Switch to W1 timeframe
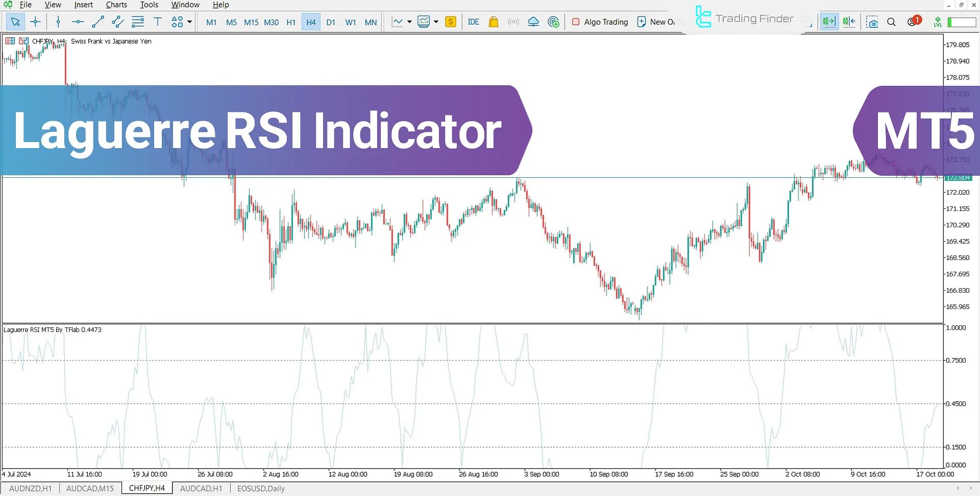 351,22
